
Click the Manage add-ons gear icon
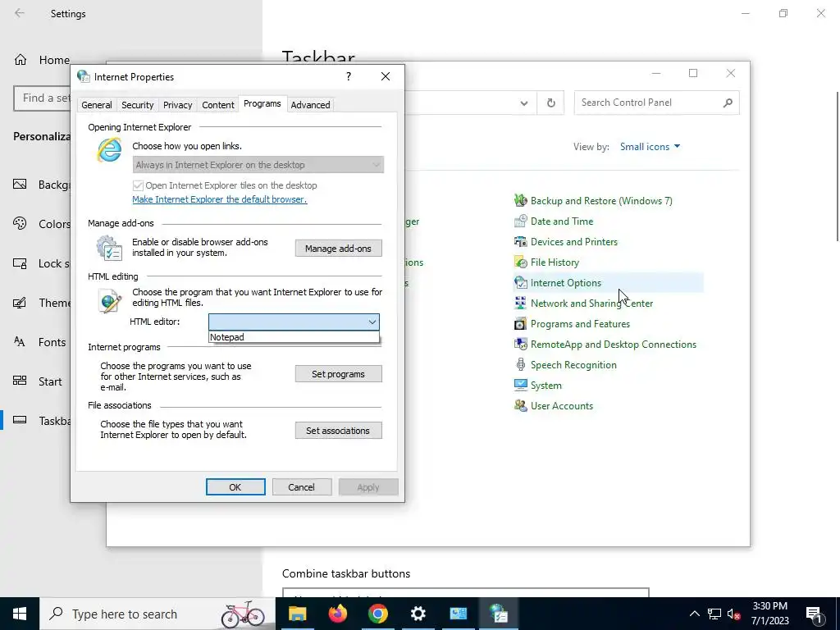(x=109, y=249)
